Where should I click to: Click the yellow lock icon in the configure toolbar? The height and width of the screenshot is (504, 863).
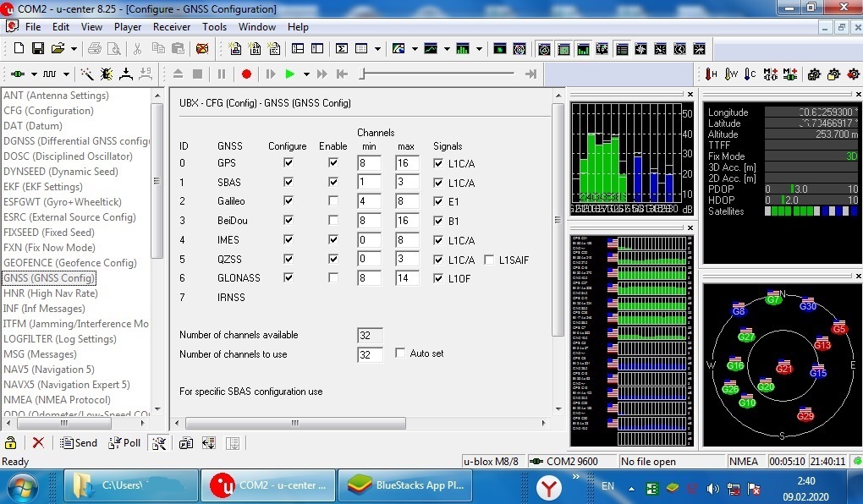tap(11, 443)
